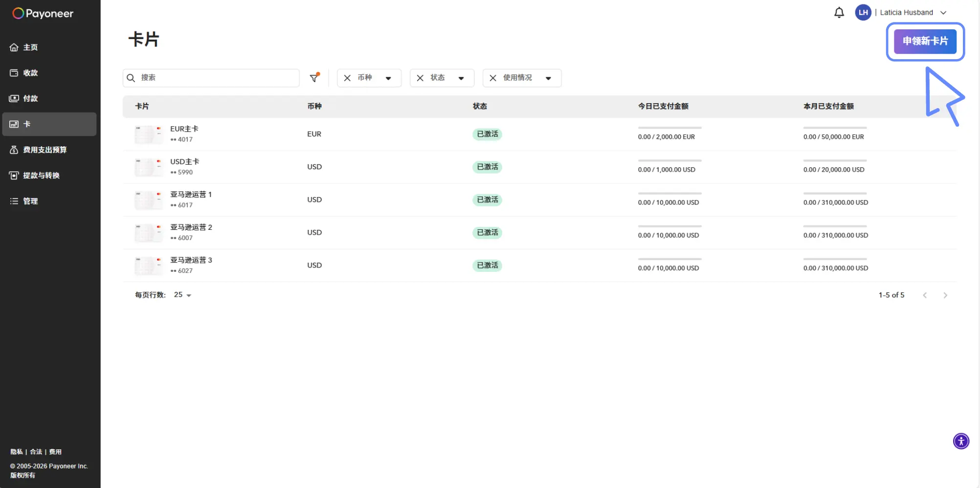This screenshot has width=980, height=488.
Task: Click the EUR currency cell of EUR主卡
Action: 314,134
